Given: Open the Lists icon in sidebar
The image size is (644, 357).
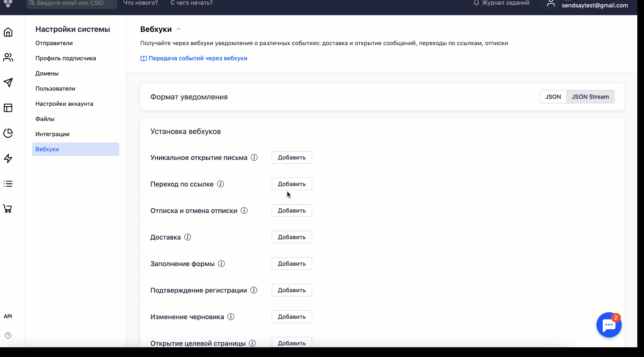Looking at the screenshot, I should pos(8,184).
